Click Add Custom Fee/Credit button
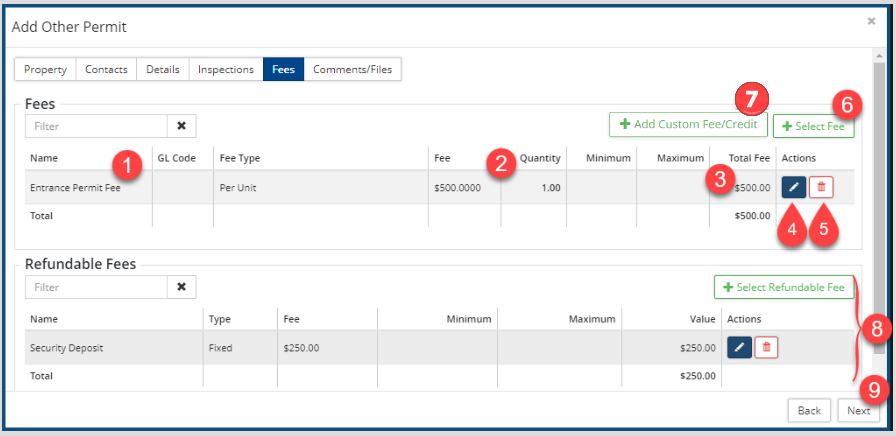 [688, 125]
